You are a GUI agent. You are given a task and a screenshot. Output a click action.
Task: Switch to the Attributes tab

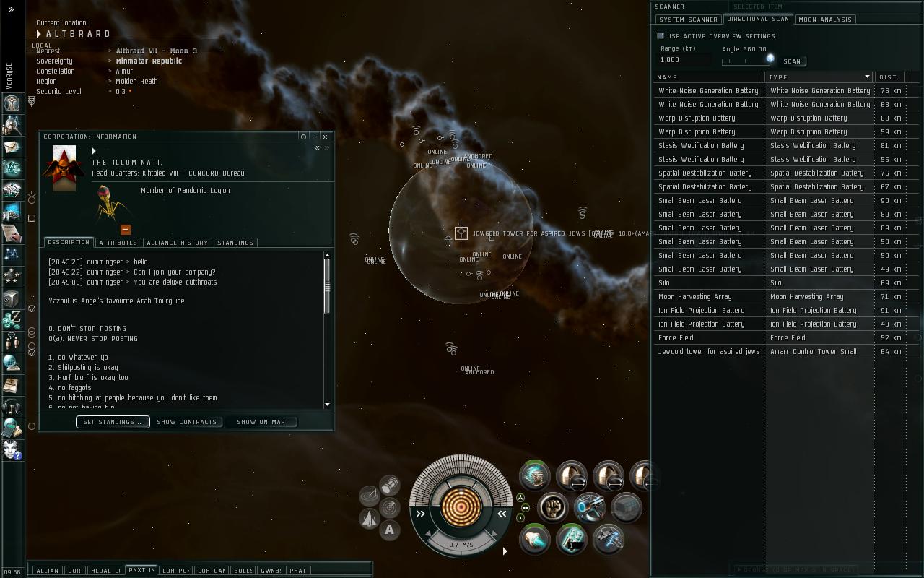pyautogui.click(x=118, y=243)
